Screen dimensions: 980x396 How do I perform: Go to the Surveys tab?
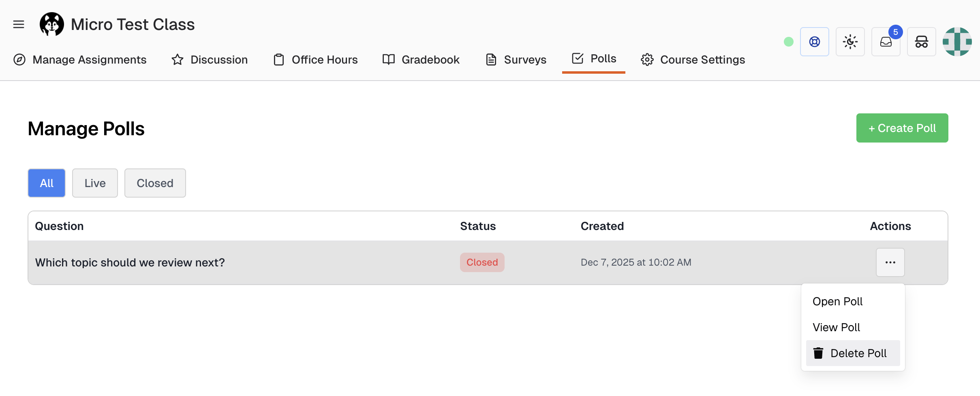pyautogui.click(x=516, y=60)
